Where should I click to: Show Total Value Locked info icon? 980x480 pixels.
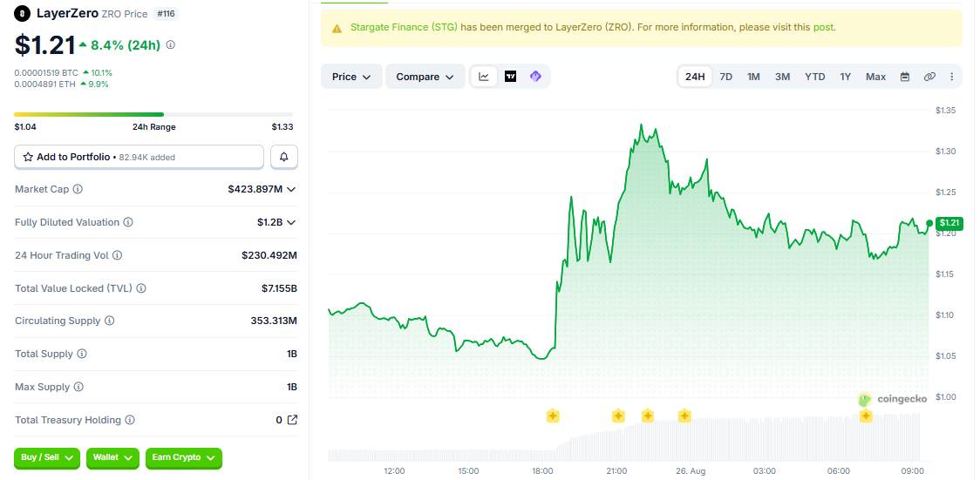(141, 288)
